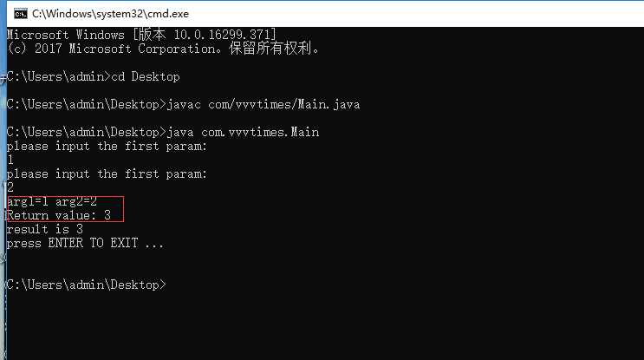Click second 'please input the first param:' line

coord(107,173)
